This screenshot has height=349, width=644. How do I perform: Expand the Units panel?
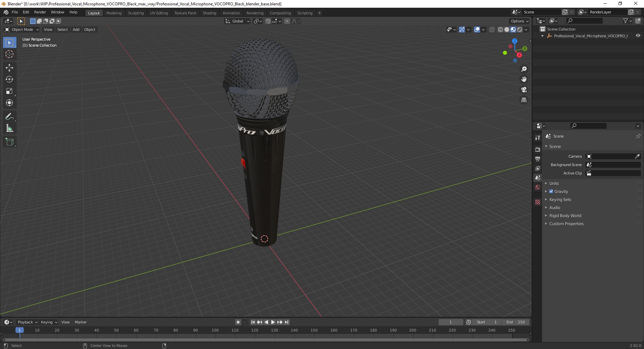(554, 183)
